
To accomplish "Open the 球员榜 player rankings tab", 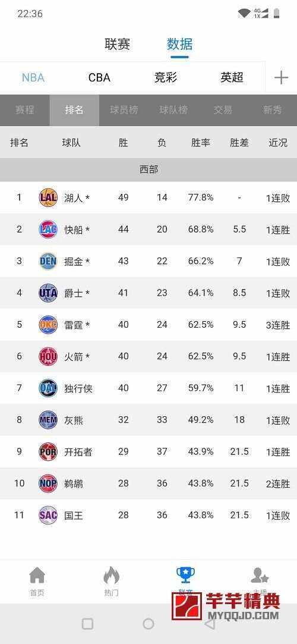I will point(124,110).
